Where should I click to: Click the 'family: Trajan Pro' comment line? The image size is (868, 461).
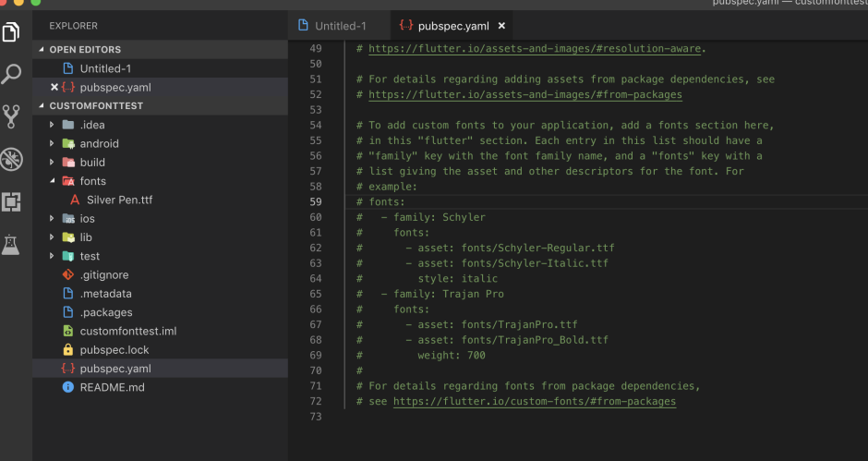[x=430, y=294]
